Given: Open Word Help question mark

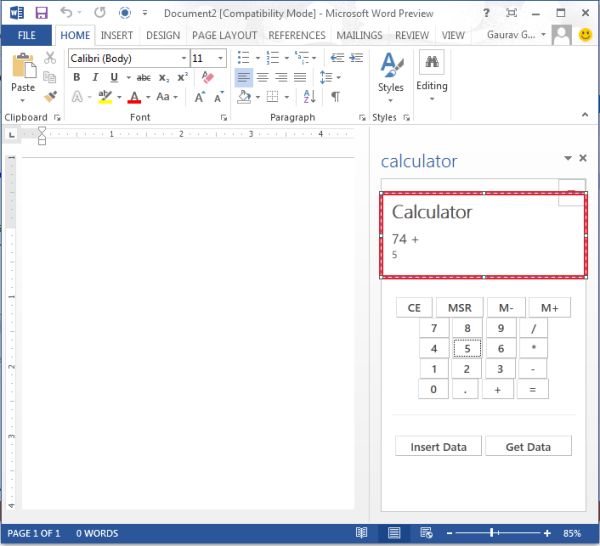Looking at the screenshot, I should [x=486, y=13].
